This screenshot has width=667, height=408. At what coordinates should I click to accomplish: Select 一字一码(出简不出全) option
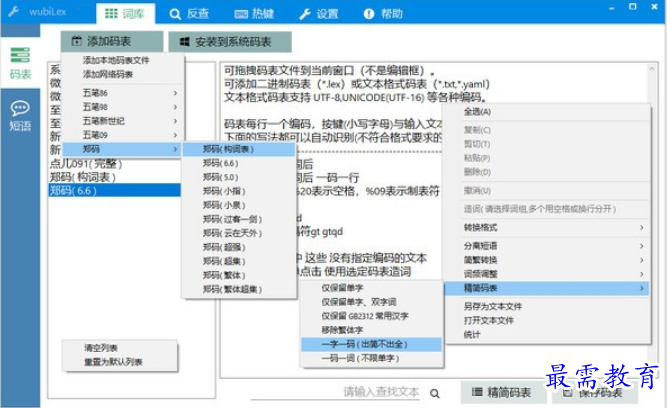pyautogui.click(x=371, y=344)
